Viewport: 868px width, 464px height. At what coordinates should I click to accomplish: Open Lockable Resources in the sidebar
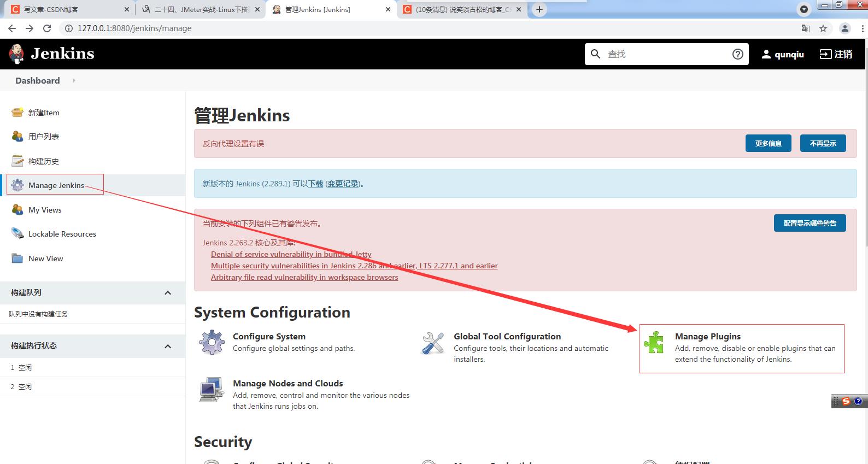62,234
